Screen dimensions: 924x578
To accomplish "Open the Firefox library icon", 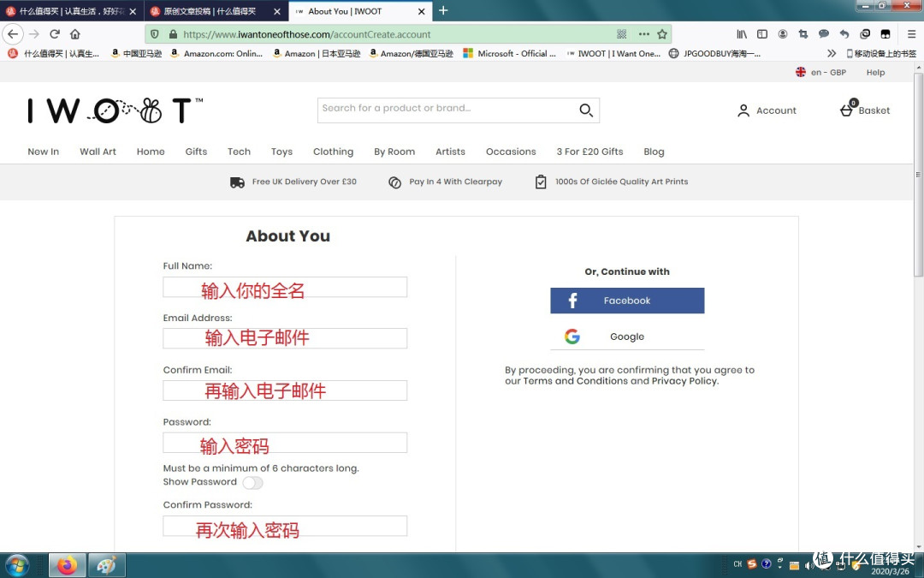I will pyautogui.click(x=742, y=34).
